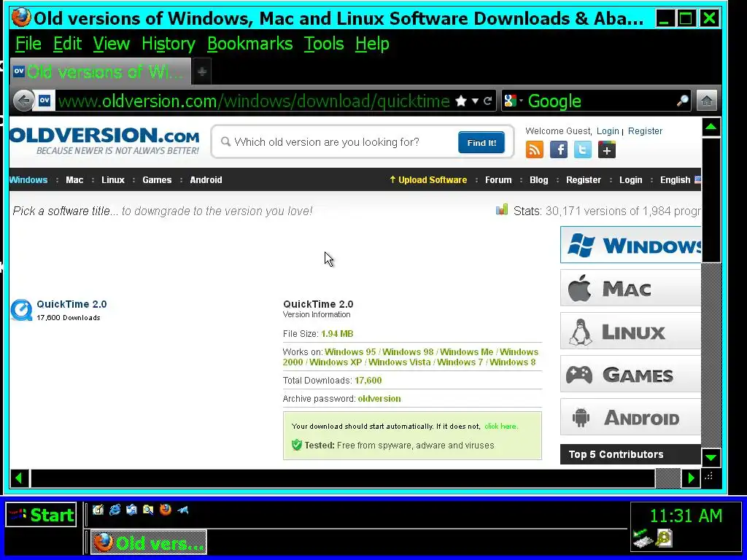Screen dimensions: 747x560
Task: Click the 'Old vers...' taskbar button
Action: pos(149,542)
